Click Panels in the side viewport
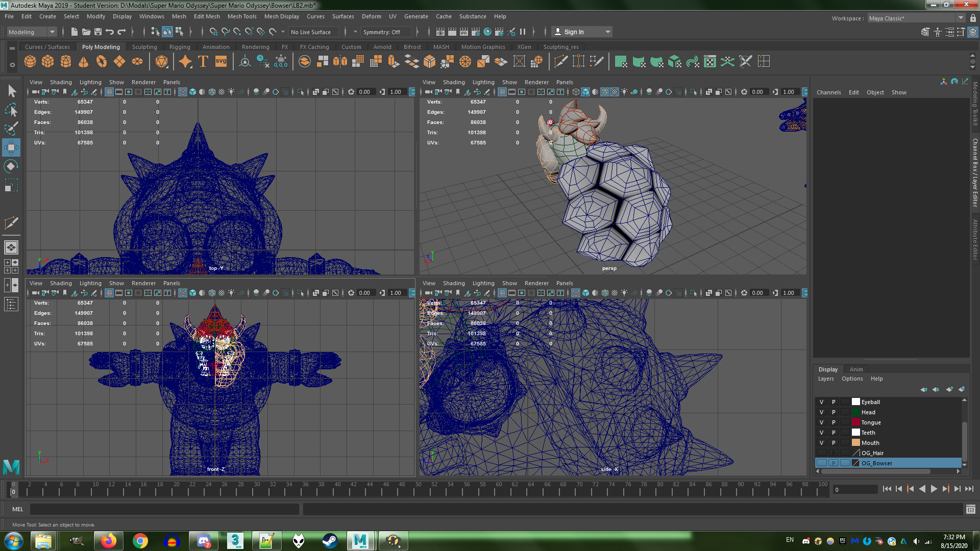 [x=565, y=283]
